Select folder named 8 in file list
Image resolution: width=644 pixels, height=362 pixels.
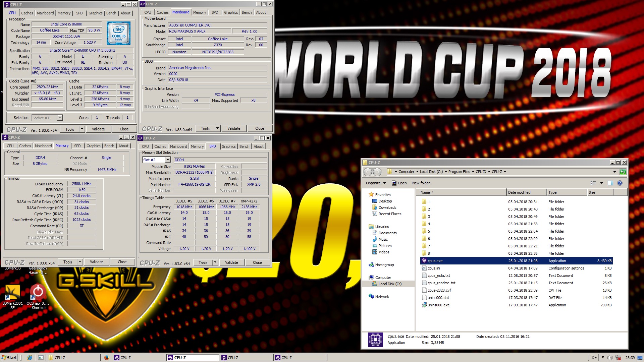point(517,253)
